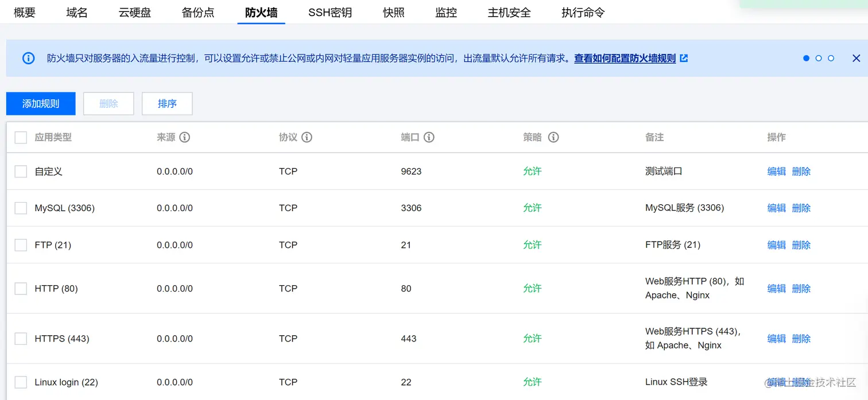Check the MySQL (3306) rule checkbox
The width and height of the screenshot is (868, 400).
click(21, 208)
